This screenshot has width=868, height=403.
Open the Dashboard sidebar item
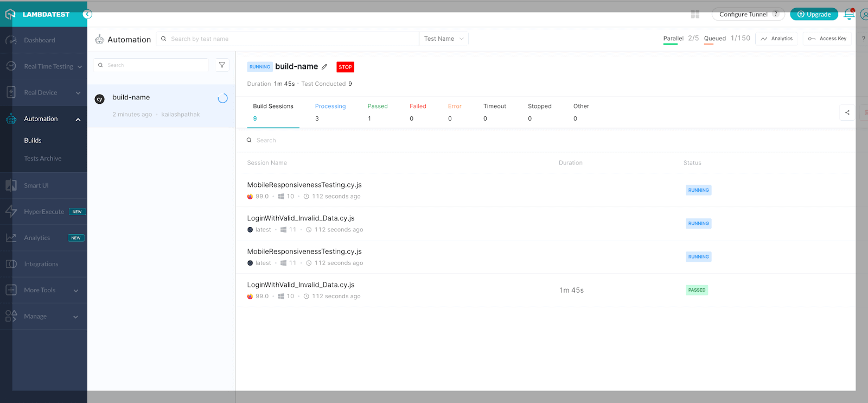tap(40, 40)
